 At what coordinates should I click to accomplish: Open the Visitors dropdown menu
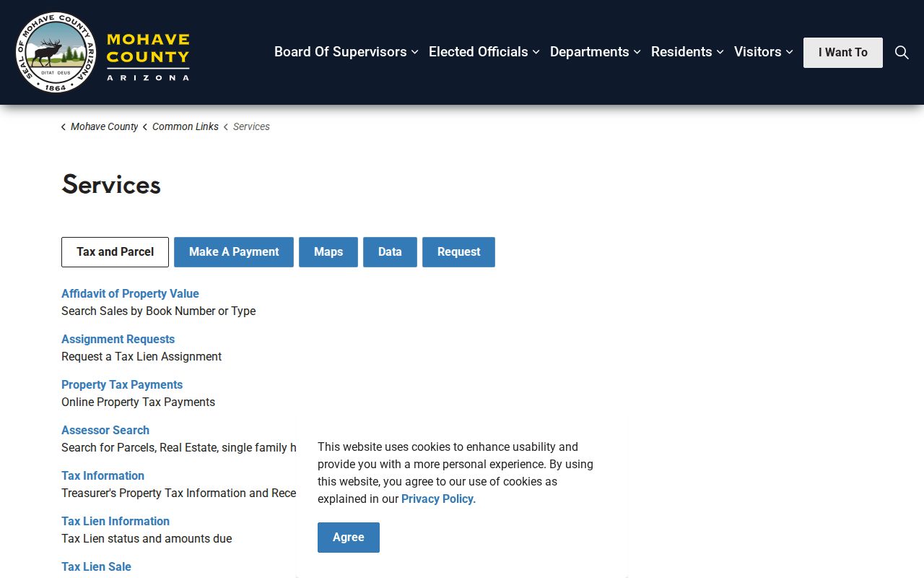pyautogui.click(x=764, y=52)
